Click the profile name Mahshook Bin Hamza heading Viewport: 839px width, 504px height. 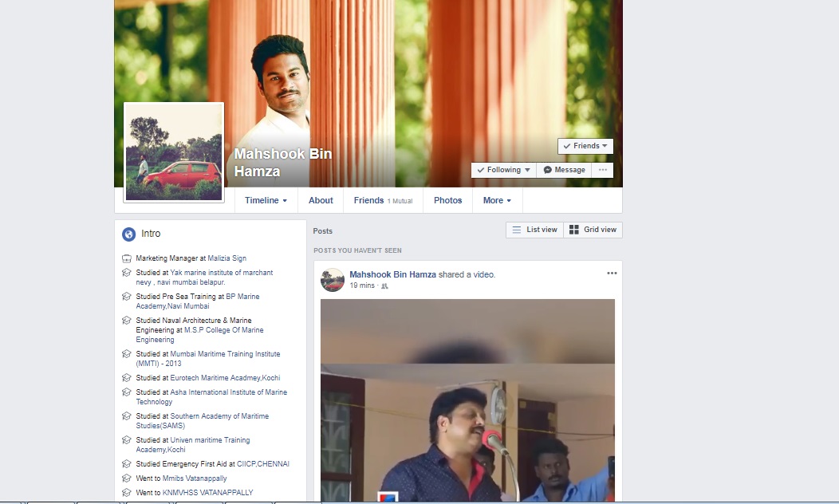tap(283, 162)
